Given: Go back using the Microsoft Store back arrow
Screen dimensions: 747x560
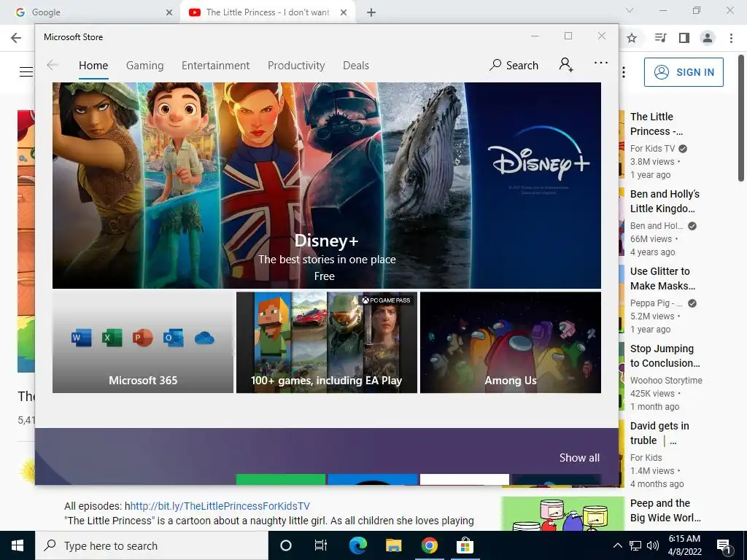Looking at the screenshot, I should pyautogui.click(x=53, y=65).
